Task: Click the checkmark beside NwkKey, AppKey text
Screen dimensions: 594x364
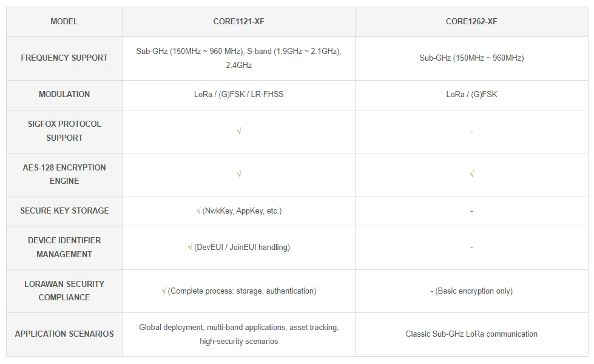Action: pos(198,211)
